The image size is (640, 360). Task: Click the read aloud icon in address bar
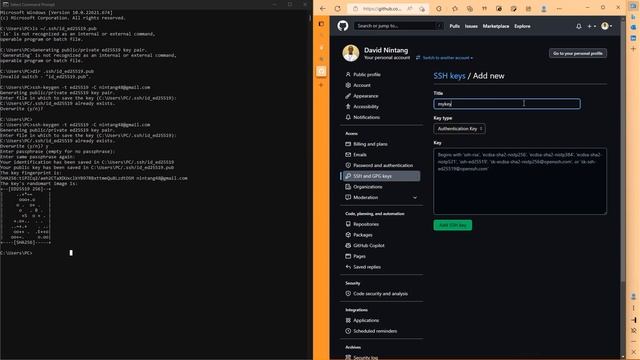tap(409, 9)
